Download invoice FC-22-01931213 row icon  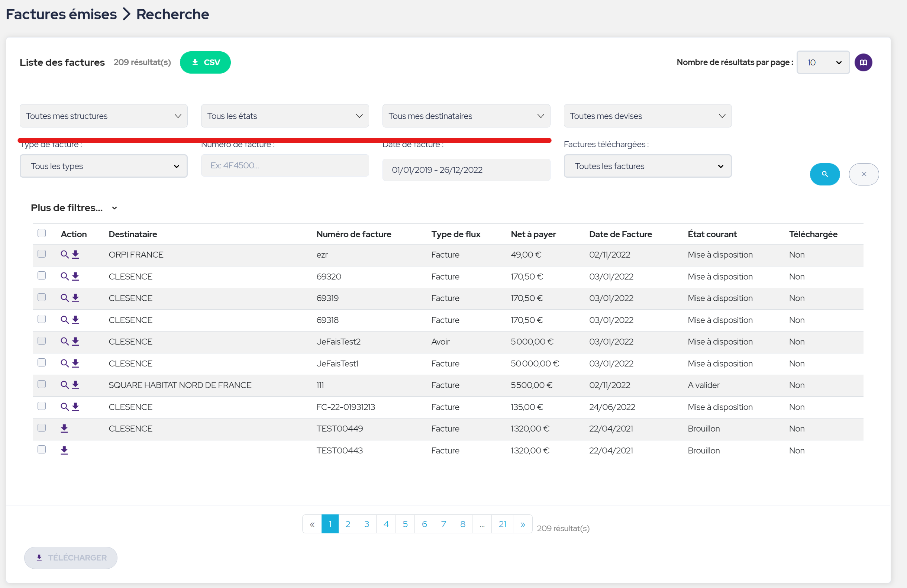(75, 407)
